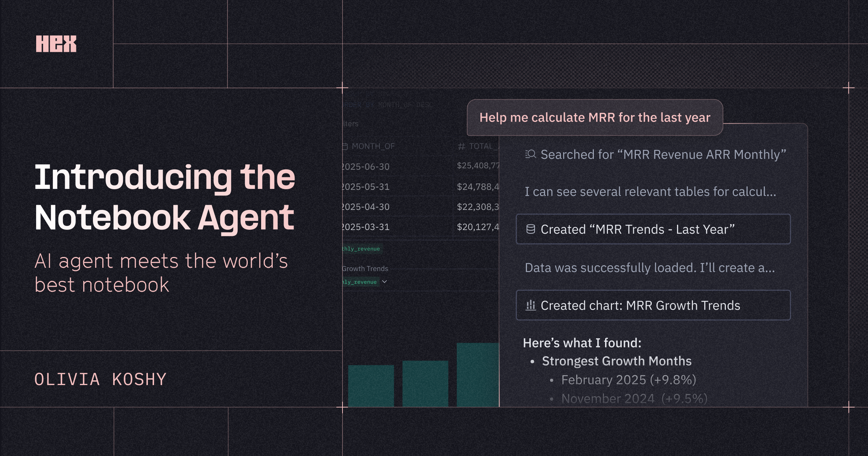Click the hash icon beside TOTAL column

click(x=461, y=146)
